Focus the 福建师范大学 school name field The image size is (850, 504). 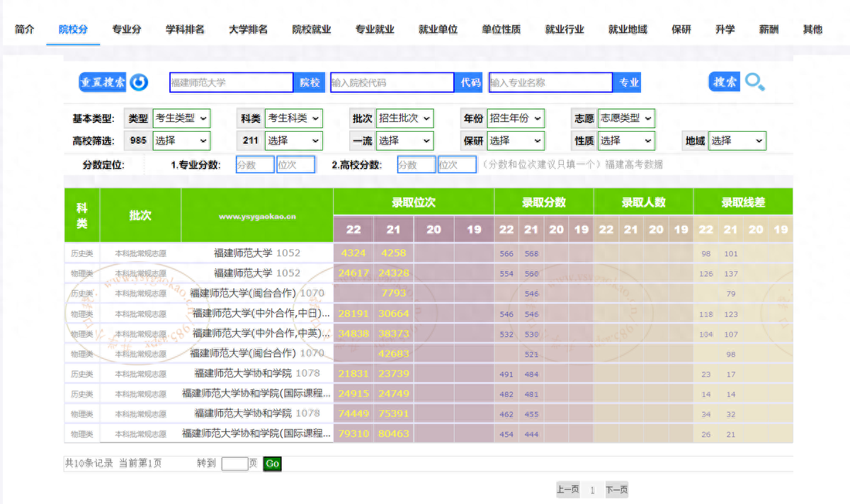coord(232,83)
